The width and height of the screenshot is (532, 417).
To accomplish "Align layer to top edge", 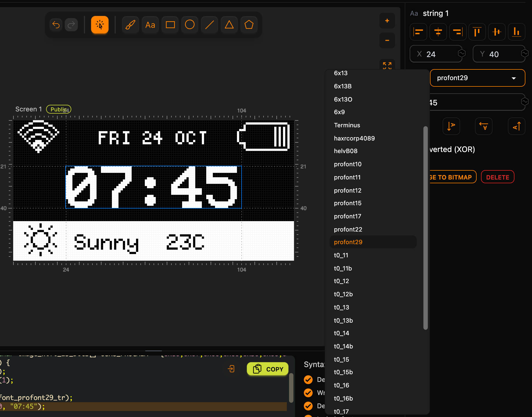I will click(477, 32).
